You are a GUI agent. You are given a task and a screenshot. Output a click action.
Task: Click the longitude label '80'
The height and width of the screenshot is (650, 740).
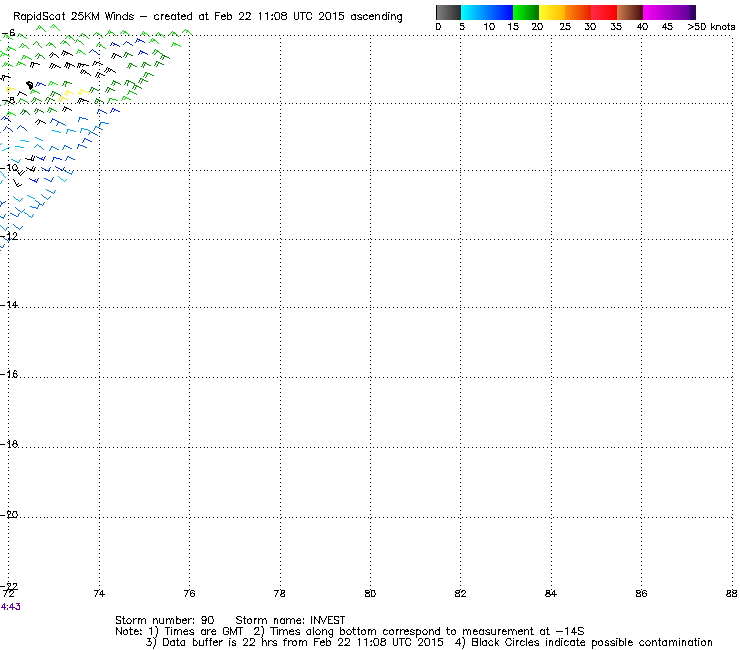[x=370, y=593]
